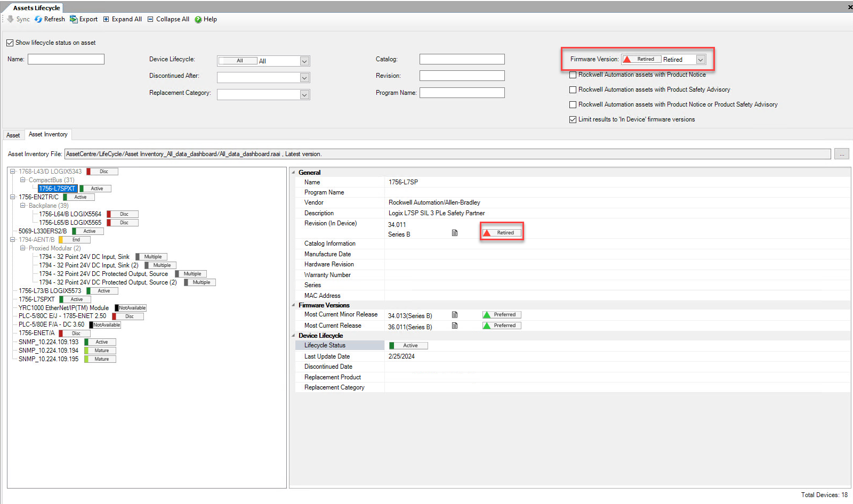Click Multiple badge of 24V DC Input, Sink (2)
Viewport: 853px width, 504px height.
coord(160,265)
